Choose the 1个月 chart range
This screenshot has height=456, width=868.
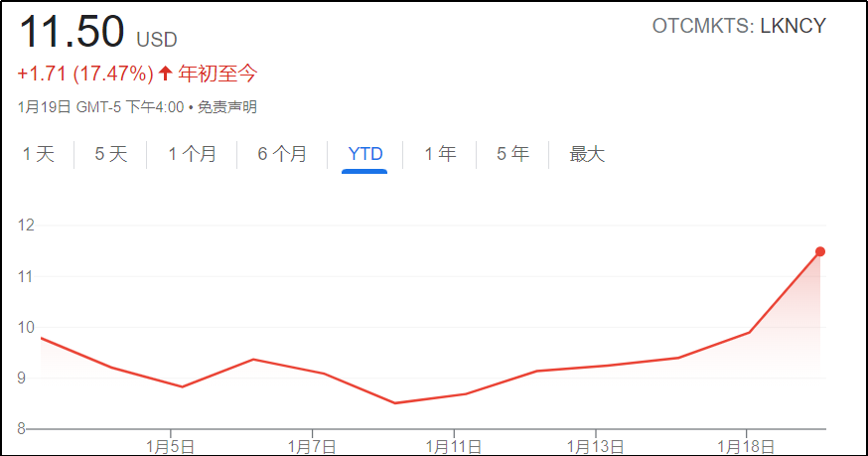192,154
